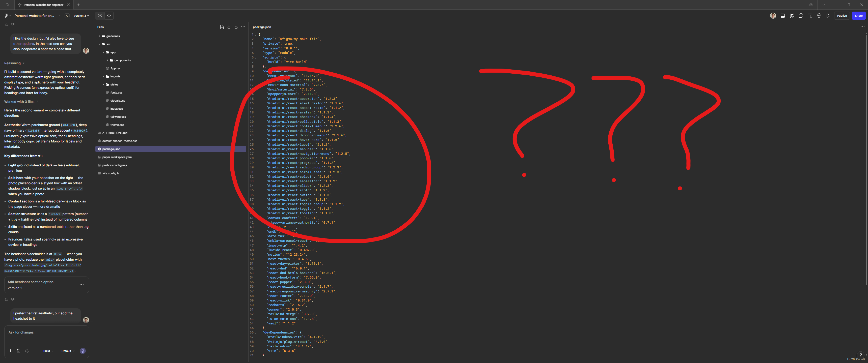Open the Build mode dropdown
868x363 pixels.
(x=48, y=351)
